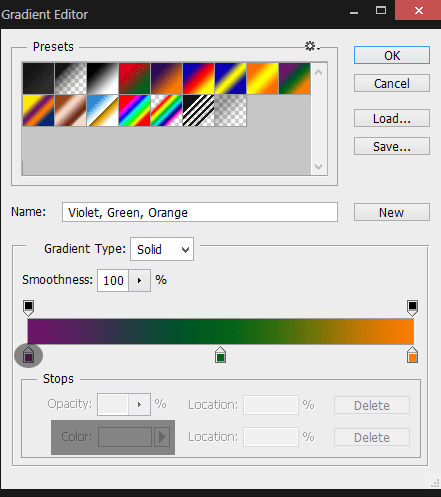
Task: Open the Gradient Type dropdown
Action: coord(162,249)
